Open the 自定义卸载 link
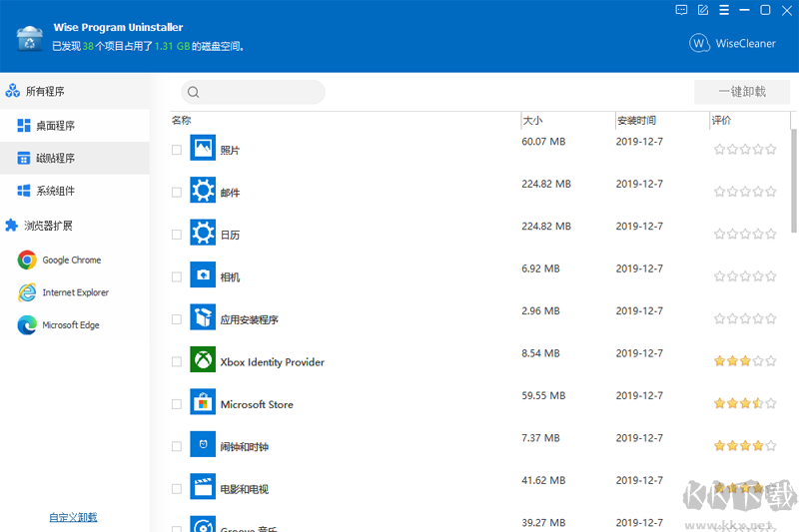The height and width of the screenshot is (532, 799). (73, 517)
